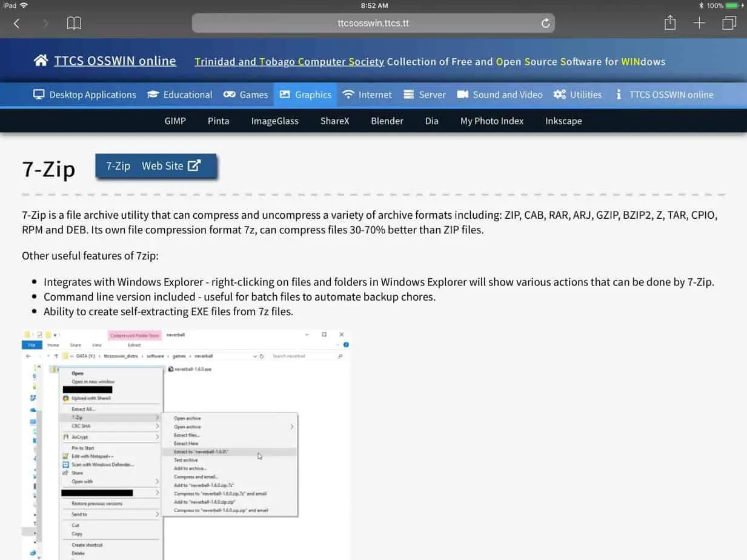The width and height of the screenshot is (747, 560).
Task: Add a new tab with plus icon
Action: pos(699,23)
